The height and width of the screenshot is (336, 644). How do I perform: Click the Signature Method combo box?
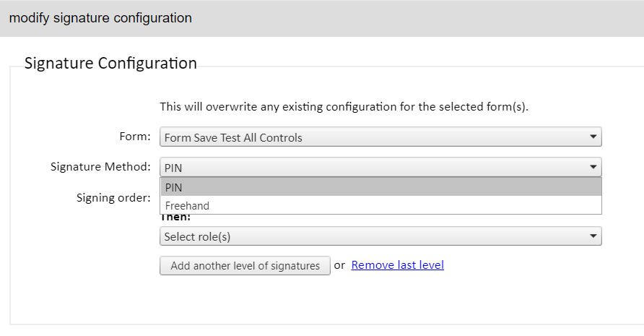pyautogui.click(x=380, y=167)
